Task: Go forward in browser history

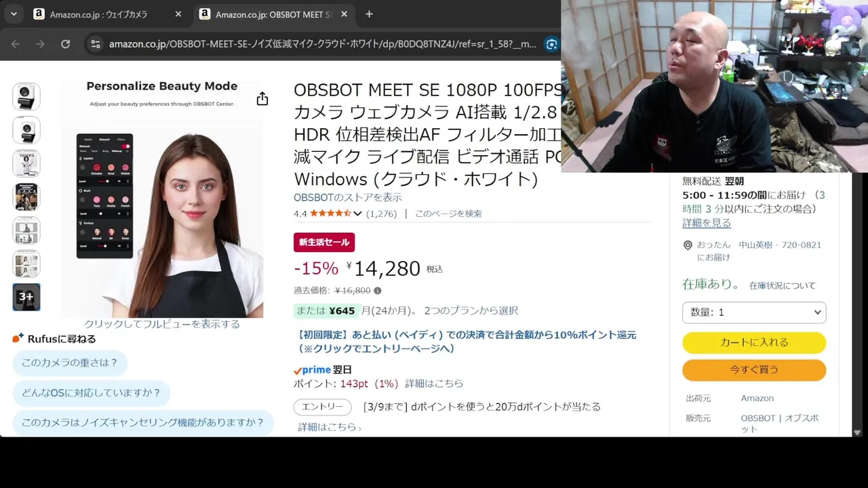Action: tap(41, 44)
